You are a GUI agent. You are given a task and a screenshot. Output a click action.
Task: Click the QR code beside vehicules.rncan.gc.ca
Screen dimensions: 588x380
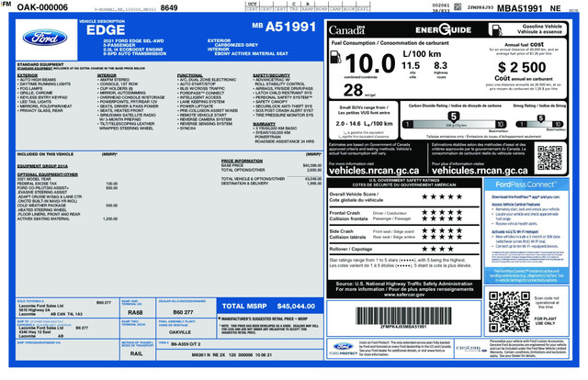point(549,158)
